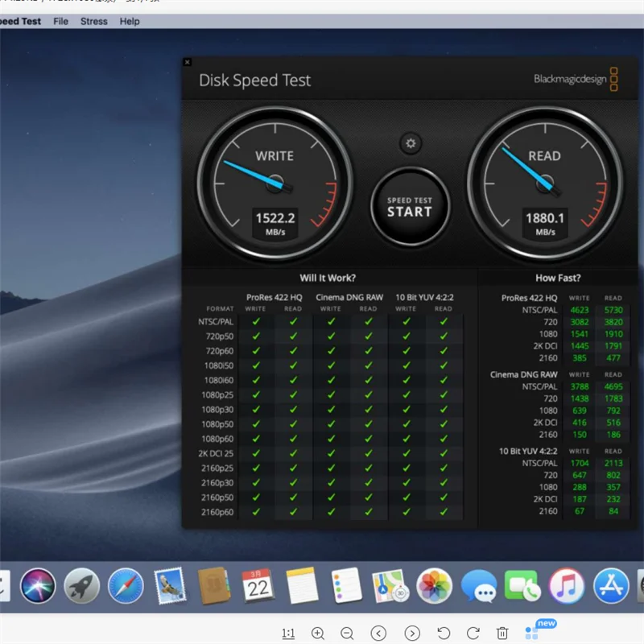
Task: Open the Help menu
Action: coord(130,21)
